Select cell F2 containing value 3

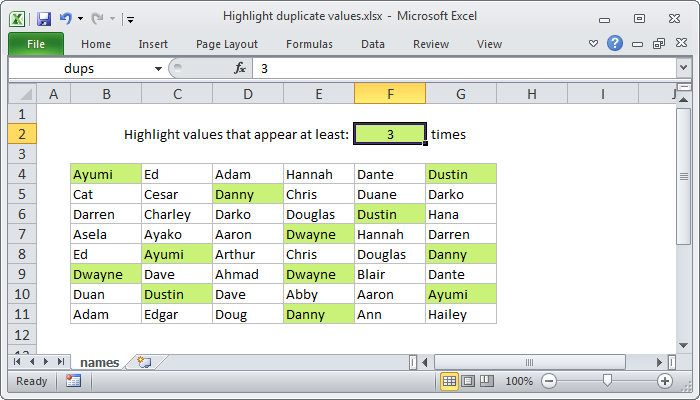coord(389,134)
